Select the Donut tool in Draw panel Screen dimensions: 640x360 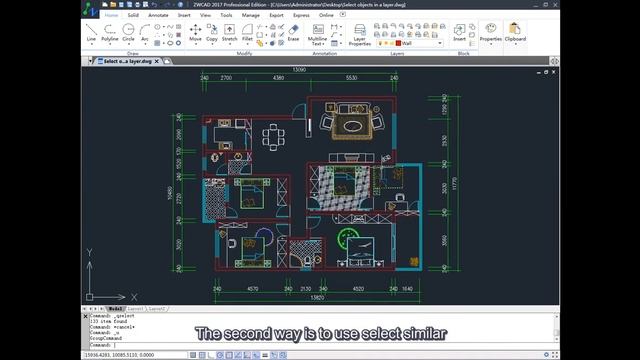(178, 43)
